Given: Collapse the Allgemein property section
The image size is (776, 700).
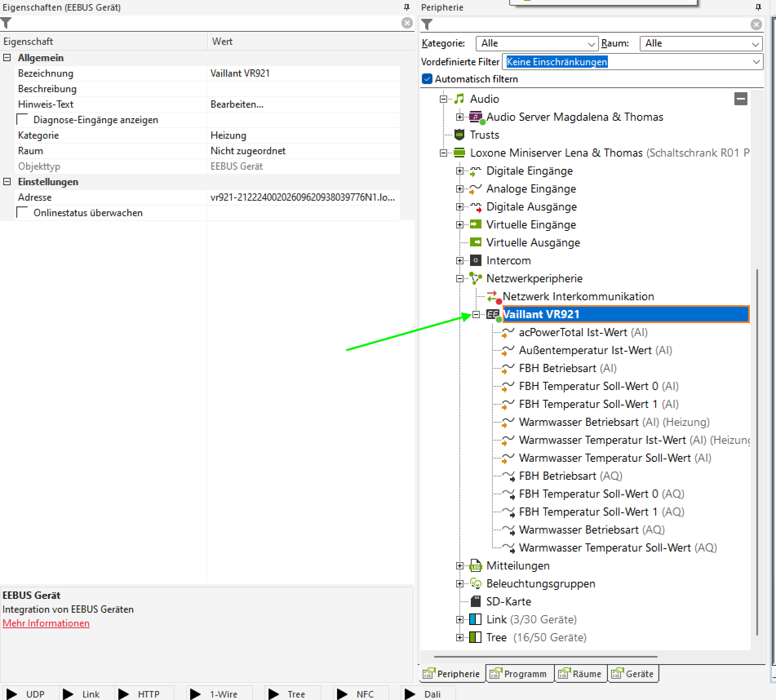Looking at the screenshot, I should coord(7,58).
